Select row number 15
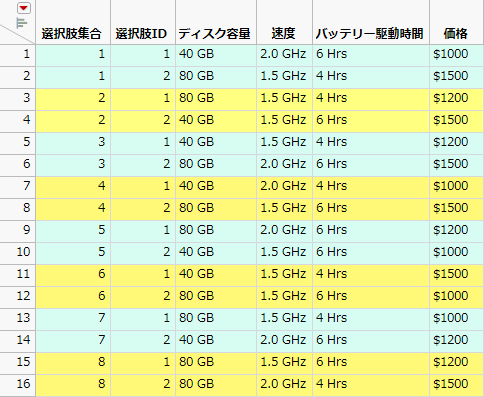The height and width of the screenshot is (397, 484). 17,362
